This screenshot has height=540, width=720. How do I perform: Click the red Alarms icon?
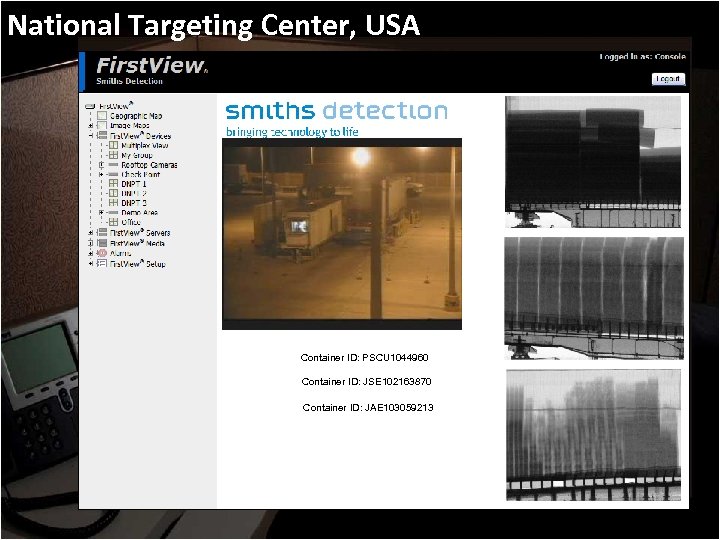102,253
